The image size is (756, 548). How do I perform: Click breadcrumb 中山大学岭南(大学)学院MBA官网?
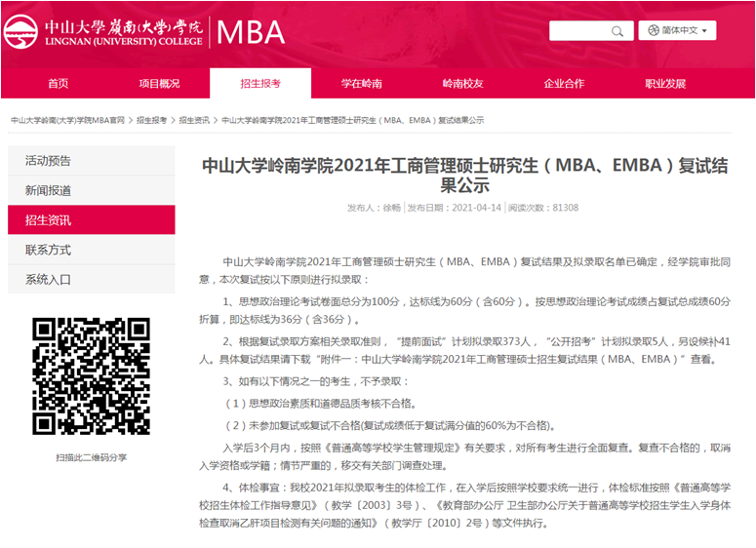click(67, 120)
